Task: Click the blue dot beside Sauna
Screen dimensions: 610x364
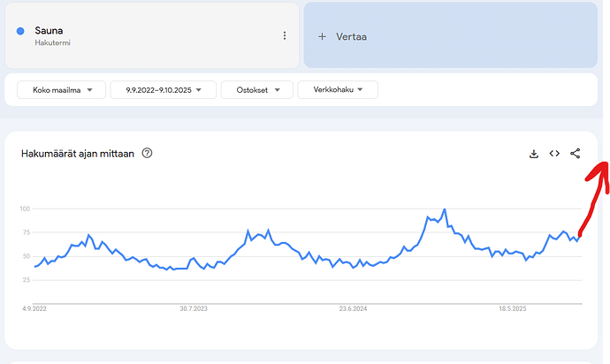Action: (x=20, y=31)
